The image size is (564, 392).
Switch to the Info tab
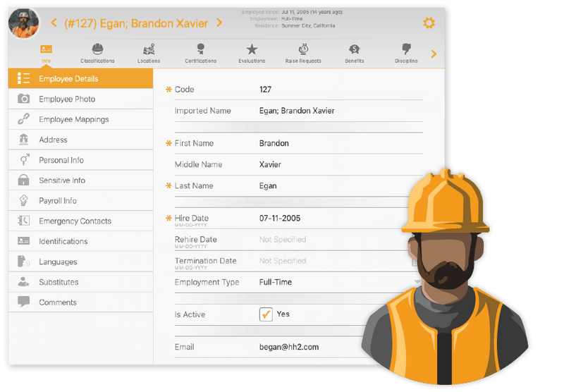(46, 54)
